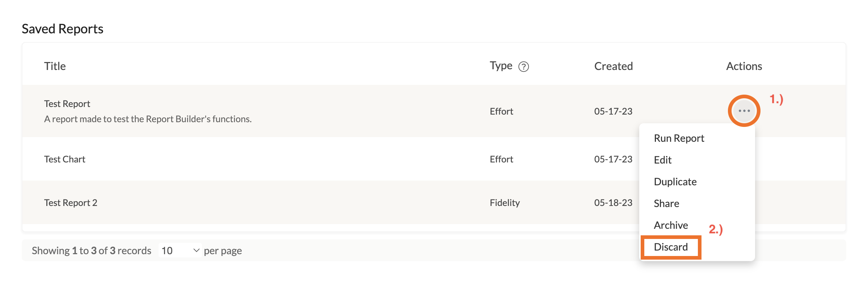The image size is (868, 285).
Task: Expand the records per page dropdown
Action: tap(180, 251)
